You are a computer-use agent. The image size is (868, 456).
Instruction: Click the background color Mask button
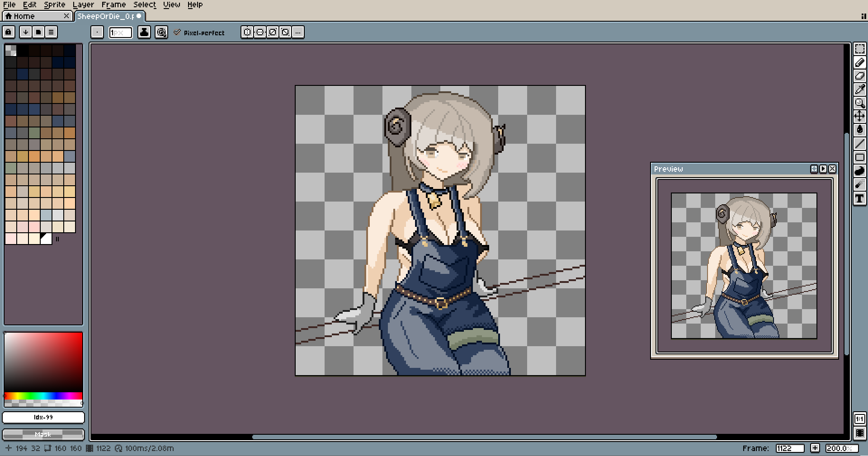pyautogui.click(x=43, y=434)
